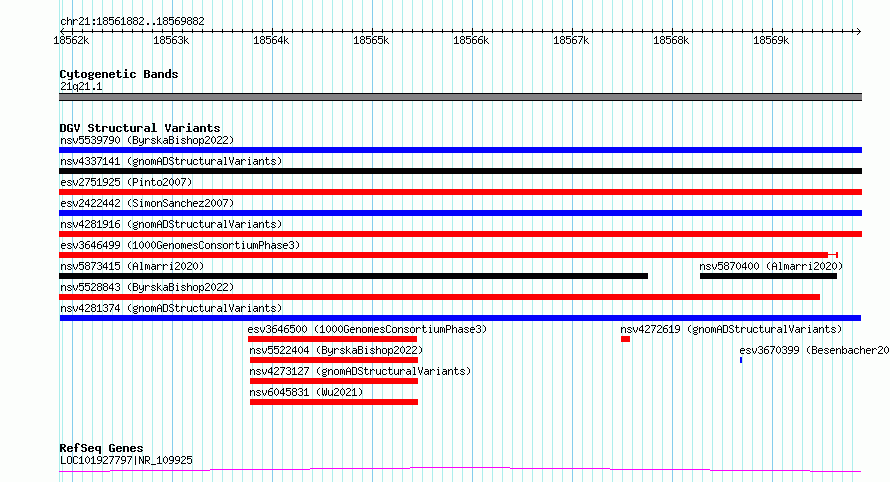The image size is (890, 482).
Task: Open the nsv4272619 (gnomADStructuralVariants) label
Action: 731,329
